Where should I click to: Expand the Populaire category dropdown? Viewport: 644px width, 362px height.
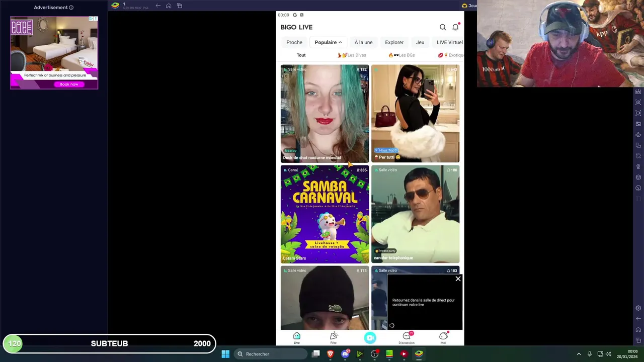pyautogui.click(x=328, y=42)
